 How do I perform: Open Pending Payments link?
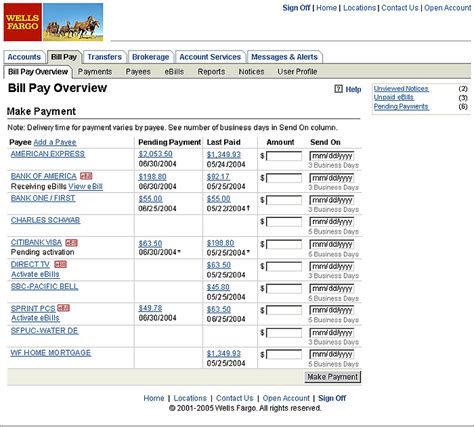click(x=401, y=107)
